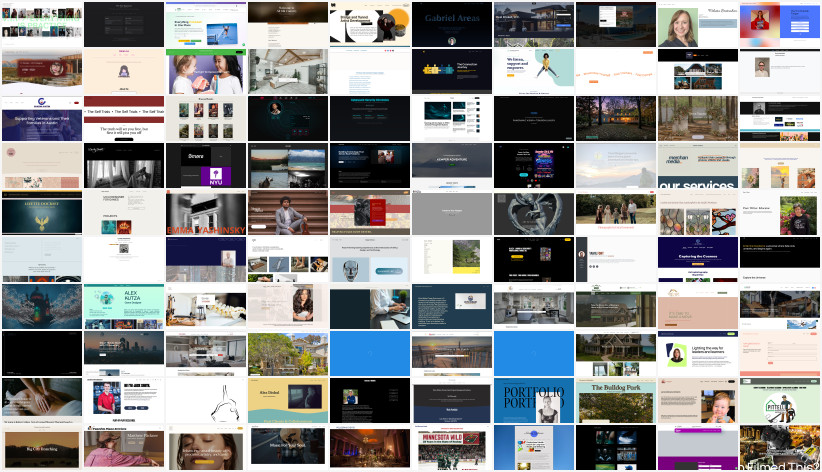The height and width of the screenshot is (472, 822).
Task: Open the "Everything is Practice" portrait collage thumbnail
Action: [x=42, y=24]
